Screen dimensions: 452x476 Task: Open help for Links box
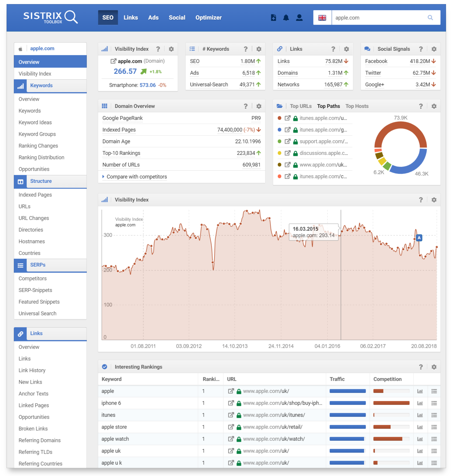tap(333, 49)
